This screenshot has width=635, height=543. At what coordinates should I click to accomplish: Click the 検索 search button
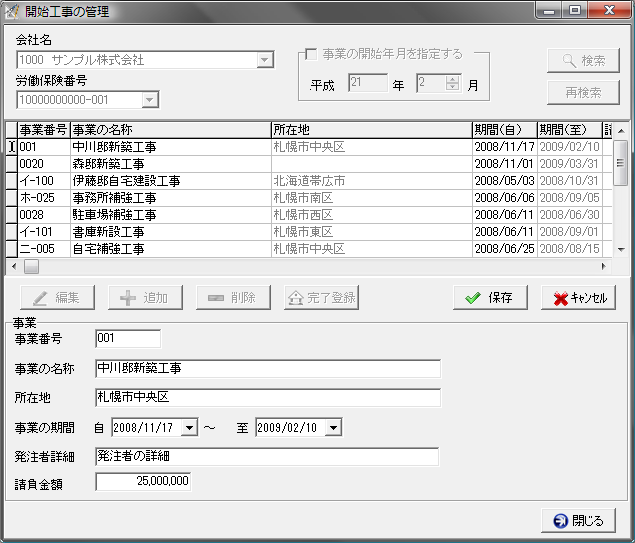pyautogui.click(x=583, y=60)
